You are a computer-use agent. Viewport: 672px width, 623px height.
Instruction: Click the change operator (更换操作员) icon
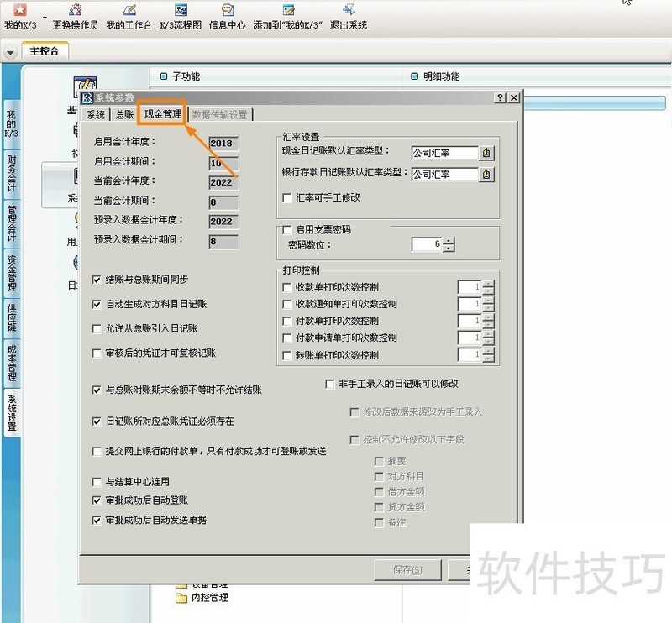(75, 10)
